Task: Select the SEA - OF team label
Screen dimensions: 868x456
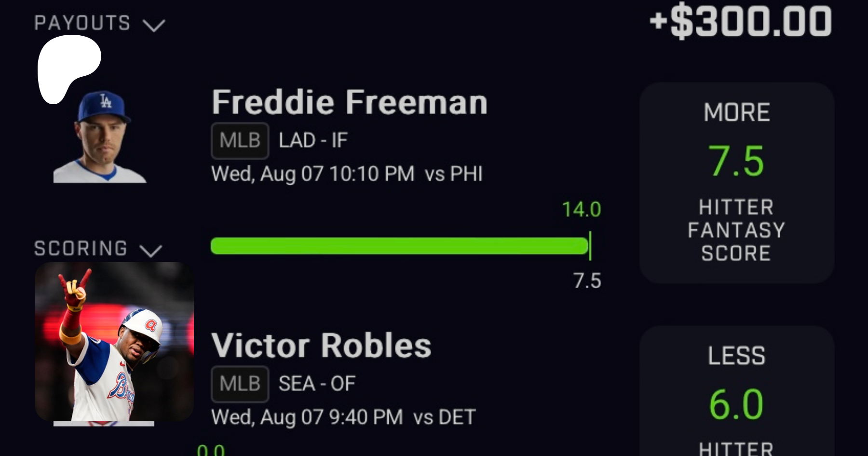Action: tap(317, 384)
